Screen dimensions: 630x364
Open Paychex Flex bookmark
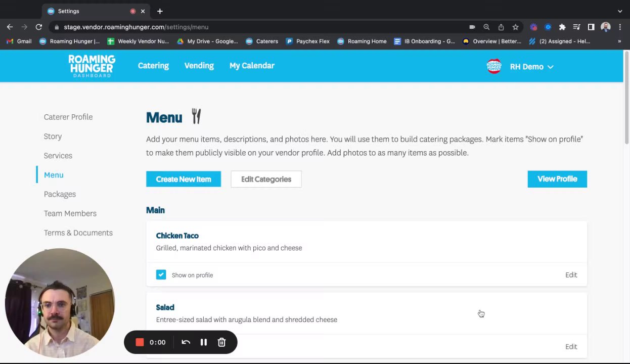tap(308, 41)
